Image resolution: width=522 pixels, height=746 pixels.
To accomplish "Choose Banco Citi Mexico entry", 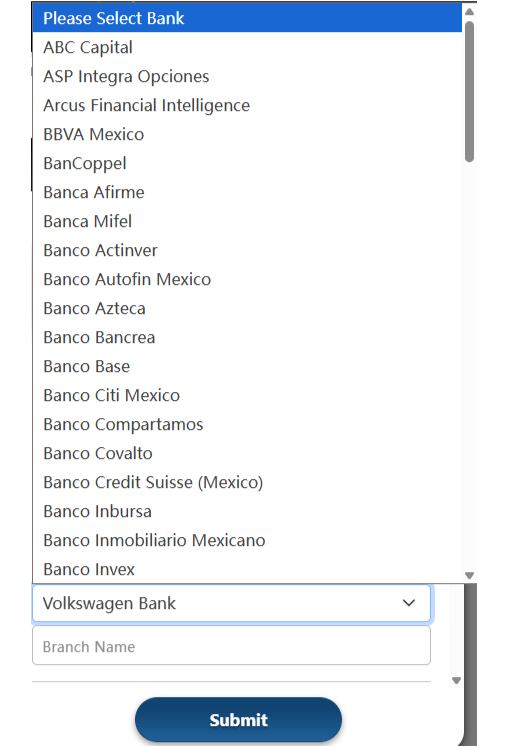I will pos(247,395).
